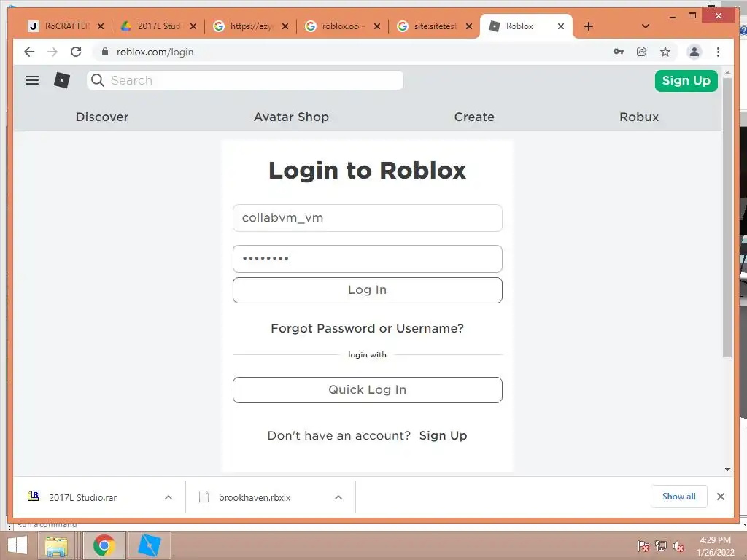Image resolution: width=747 pixels, height=560 pixels.
Task: Click the network tray icon
Action: [661, 545]
